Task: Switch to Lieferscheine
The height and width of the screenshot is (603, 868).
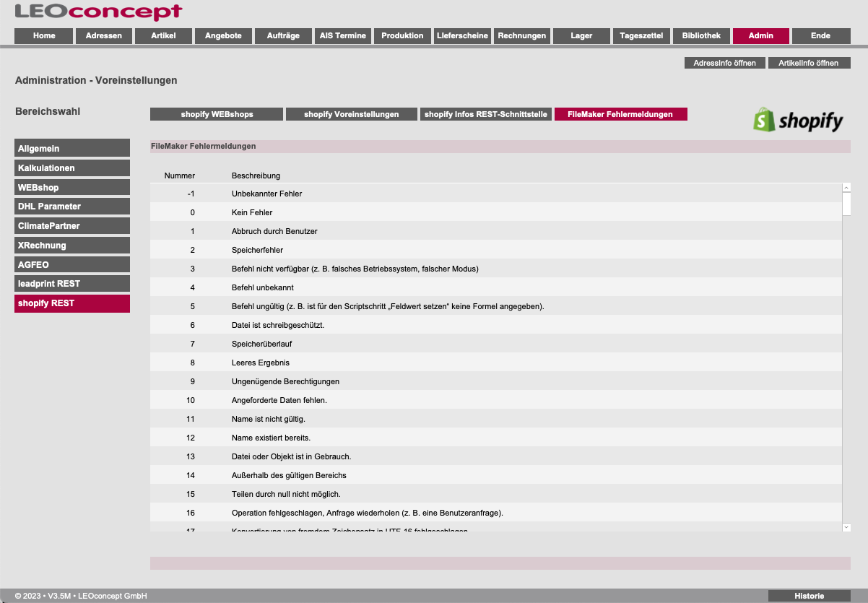Action: [x=463, y=35]
